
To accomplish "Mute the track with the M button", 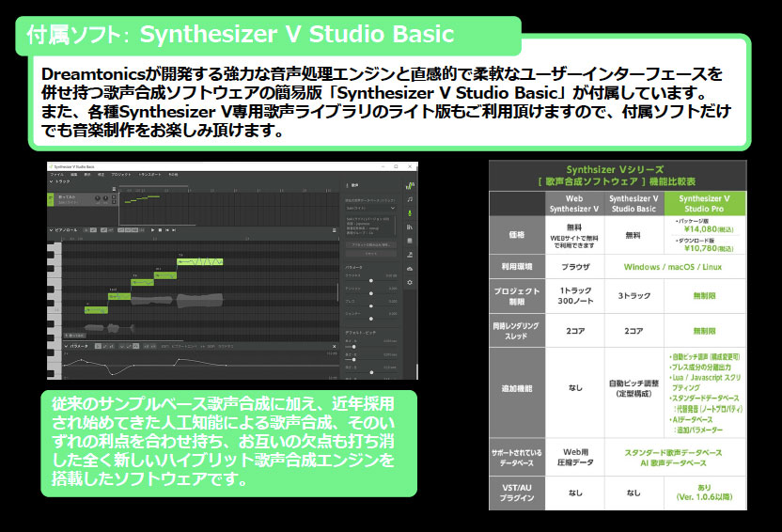I will click(x=115, y=197).
